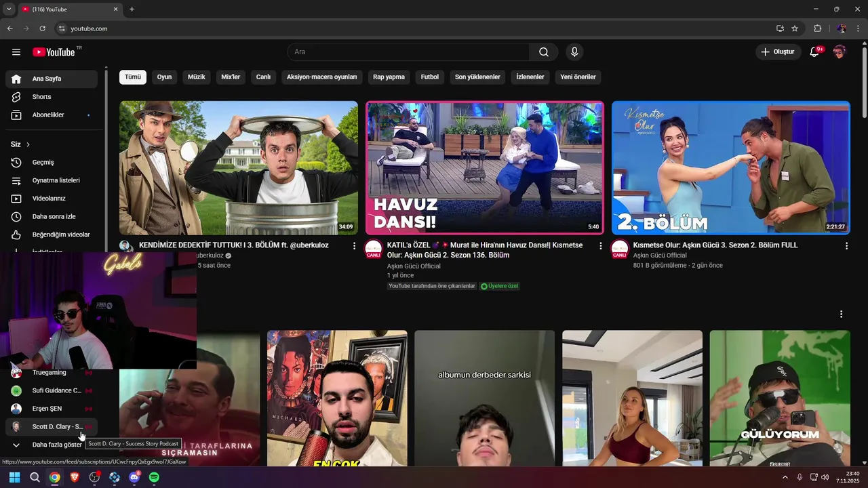
Task: Open Abonelikler in the sidebar
Action: coord(52,115)
